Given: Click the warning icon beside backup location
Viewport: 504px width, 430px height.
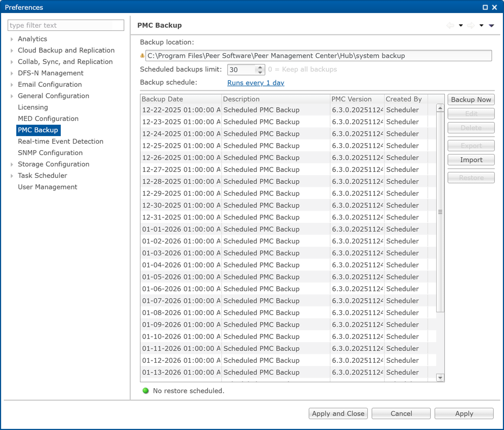Looking at the screenshot, I should tap(142, 56).
